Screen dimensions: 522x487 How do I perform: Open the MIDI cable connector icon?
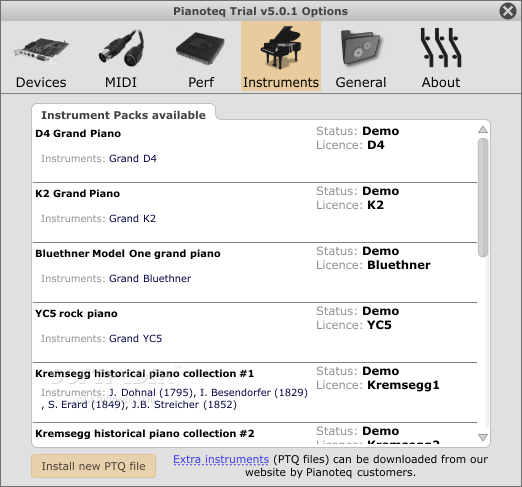pos(121,48)
